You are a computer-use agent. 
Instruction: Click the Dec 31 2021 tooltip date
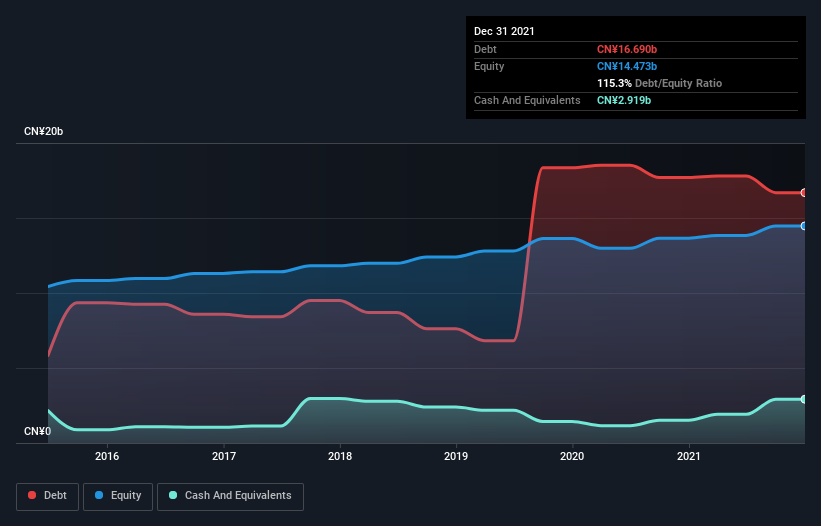[x=504, y=31]
